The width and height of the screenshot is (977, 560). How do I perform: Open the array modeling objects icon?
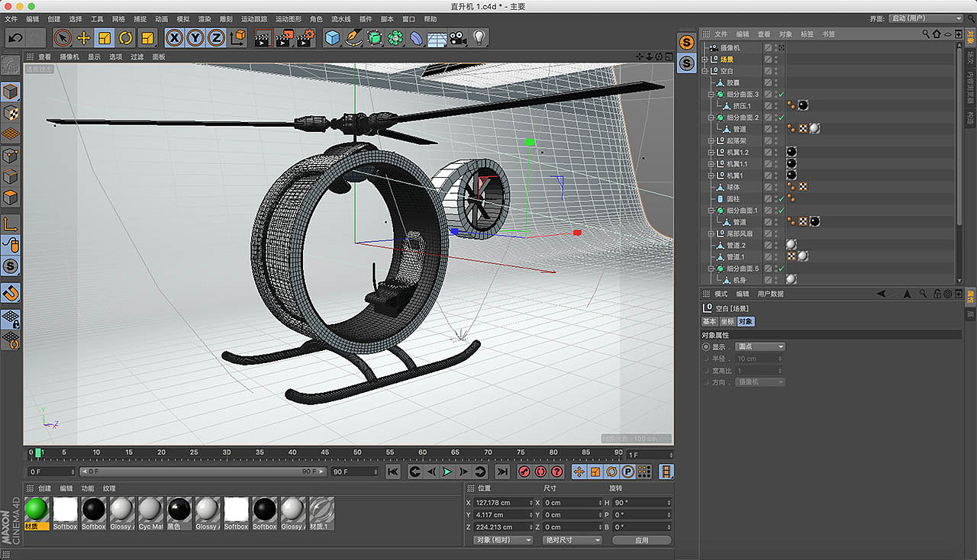tap(395, 37)
